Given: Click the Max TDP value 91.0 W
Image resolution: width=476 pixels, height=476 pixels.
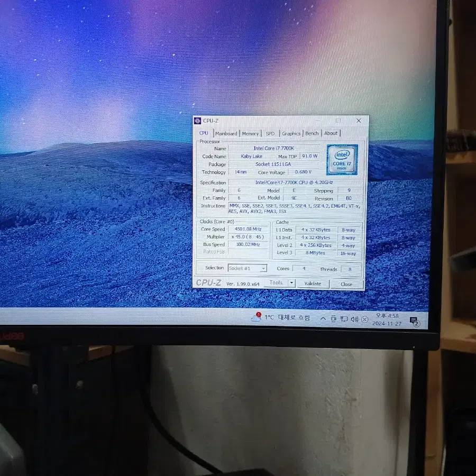Looking at the screenshot, I should pyautogui.click(x=309, y=155).
